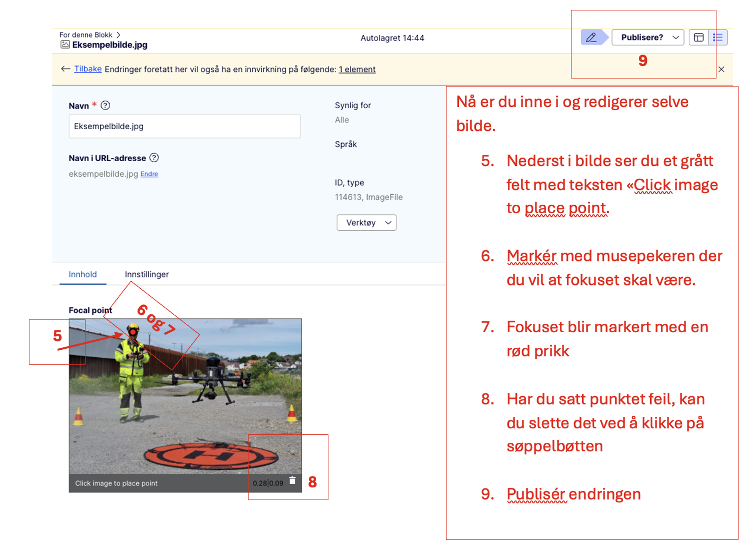The width and height of the screenshot is (756, 553).
Task: Click the image file icon beside Eksempelbilde.jpg title
Action: pyautogui.click(x=65, y=44)
